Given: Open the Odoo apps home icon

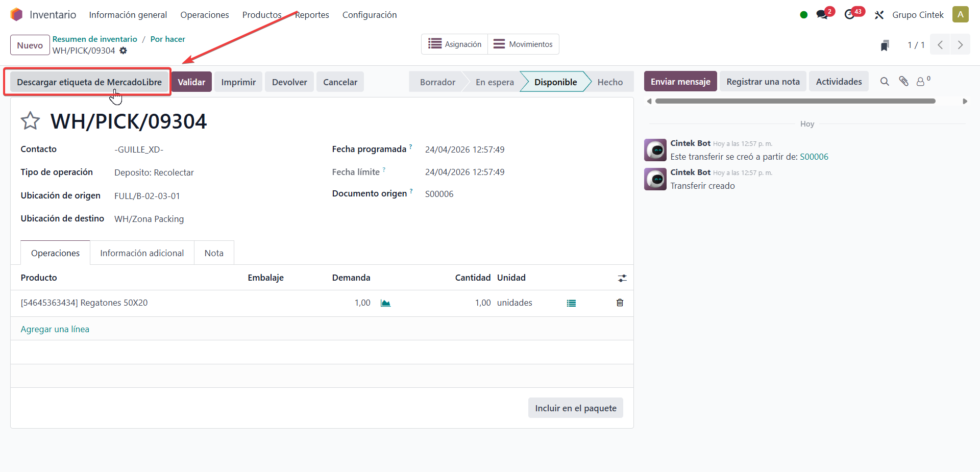Looking at the screenshot, I should [16, 15].
